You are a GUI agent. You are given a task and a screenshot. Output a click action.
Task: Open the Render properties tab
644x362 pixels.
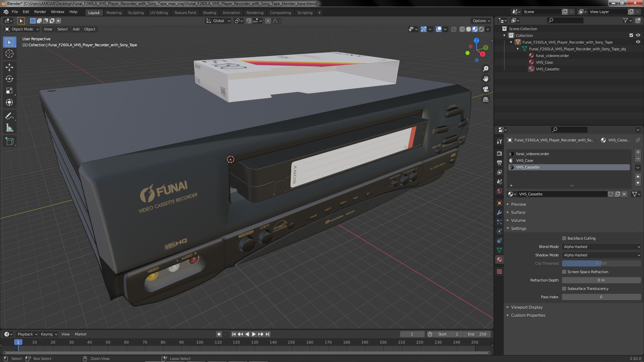click(499, 153)
